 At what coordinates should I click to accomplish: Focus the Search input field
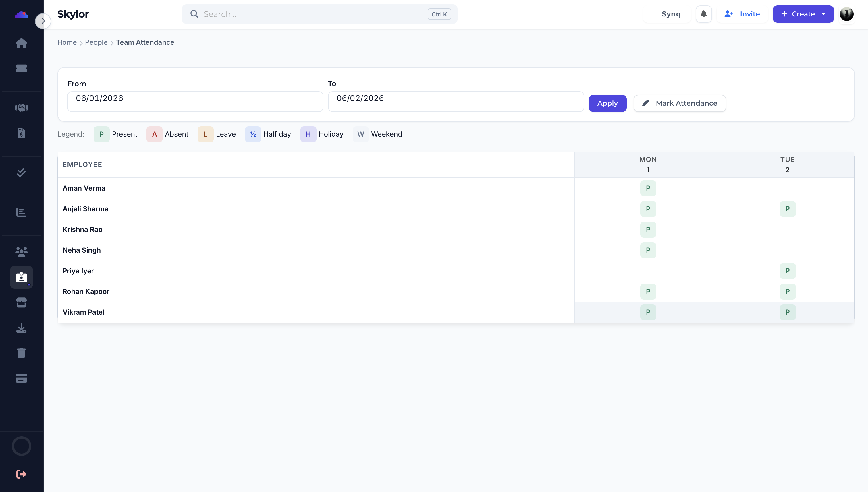[x=319, y=14]
